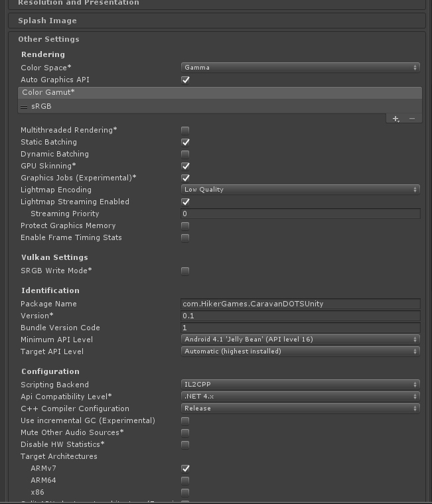Check Use incremental GC option
432x504 pixels.
coord(186,420)
